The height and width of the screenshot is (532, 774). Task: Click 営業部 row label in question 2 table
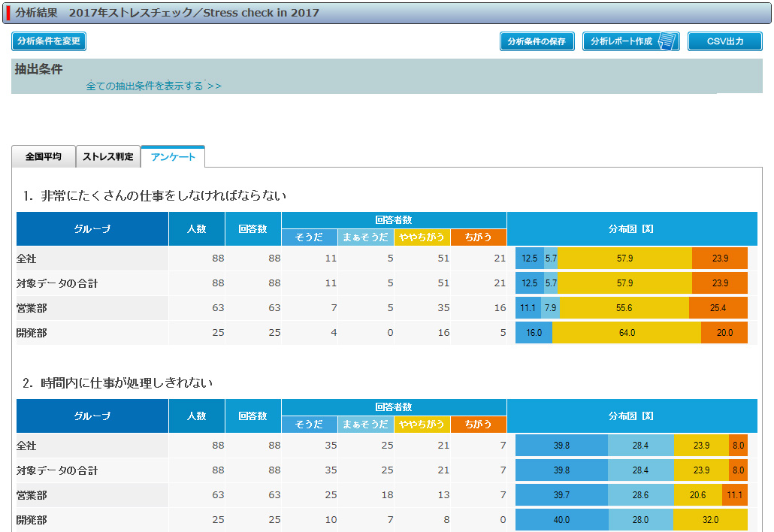coord(32,495)
